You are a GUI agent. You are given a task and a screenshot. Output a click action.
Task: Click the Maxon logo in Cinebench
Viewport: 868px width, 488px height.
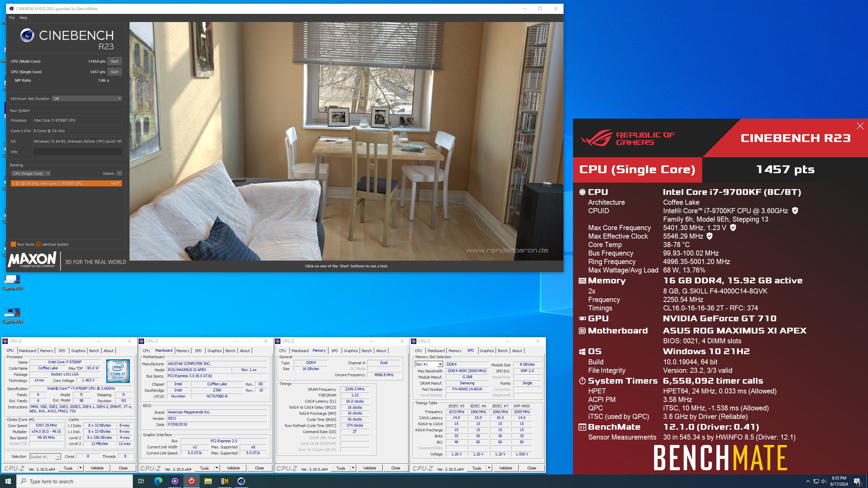pyautogui.click(x=32, y=260)
